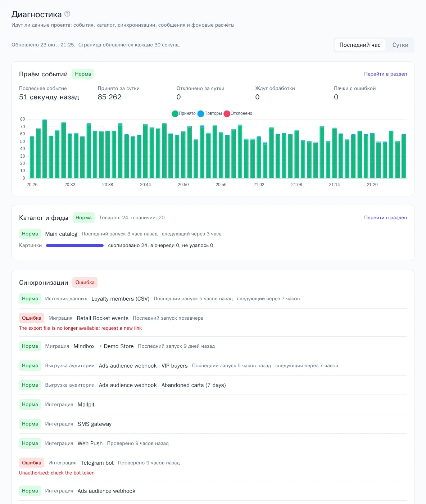Toggle the red Отклонено legend dot
426x504 pixels.
tap(227, 113)
